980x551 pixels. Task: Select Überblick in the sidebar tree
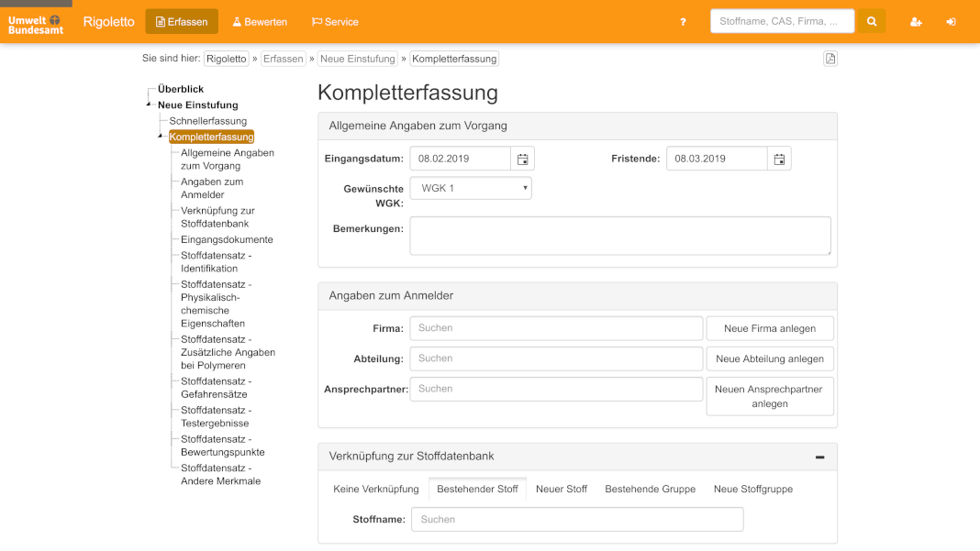point(181,89)
